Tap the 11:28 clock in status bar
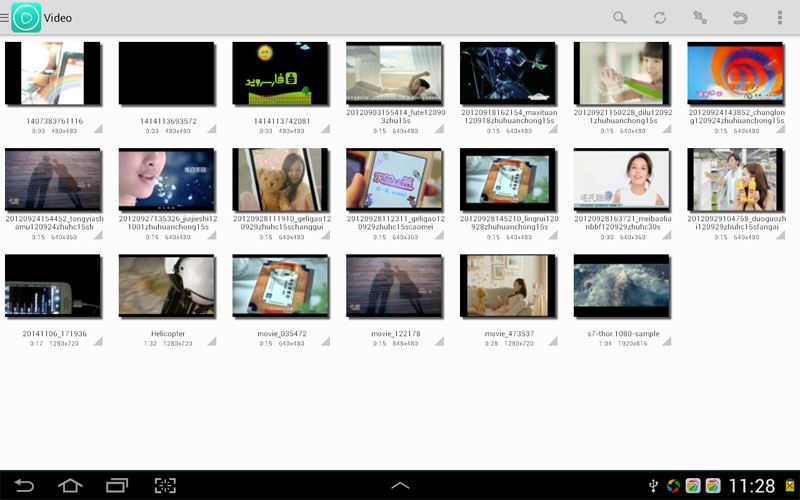This screenshot has height=500, width=800. pos(752,486)
